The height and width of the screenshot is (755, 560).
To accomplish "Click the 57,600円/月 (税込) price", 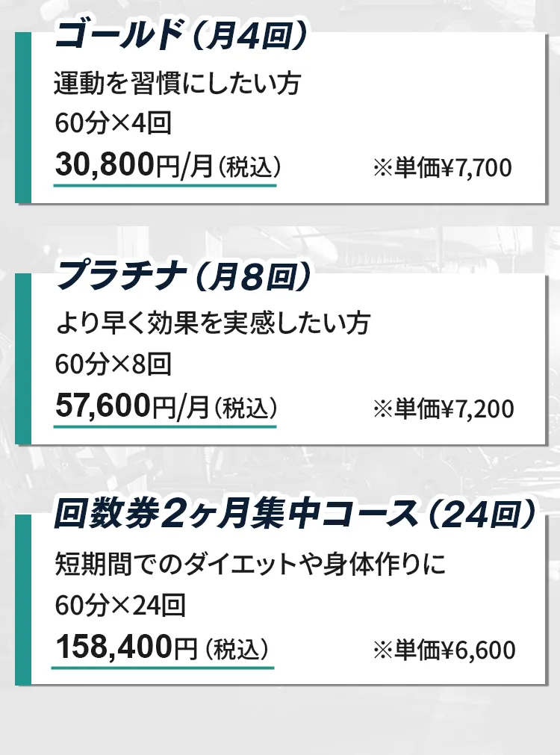I will click(x=166, y=406).
